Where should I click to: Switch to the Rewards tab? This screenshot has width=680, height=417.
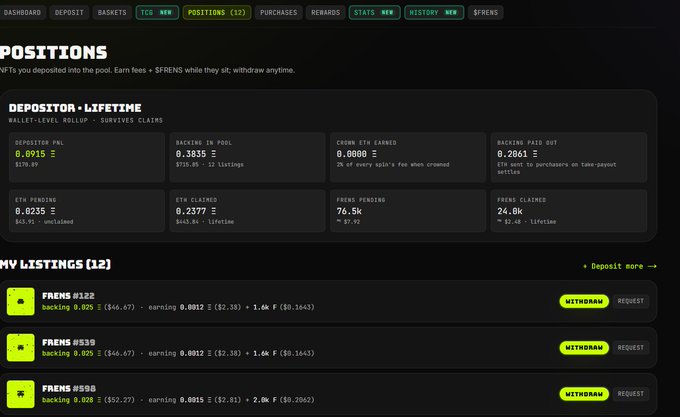(325, 13)
